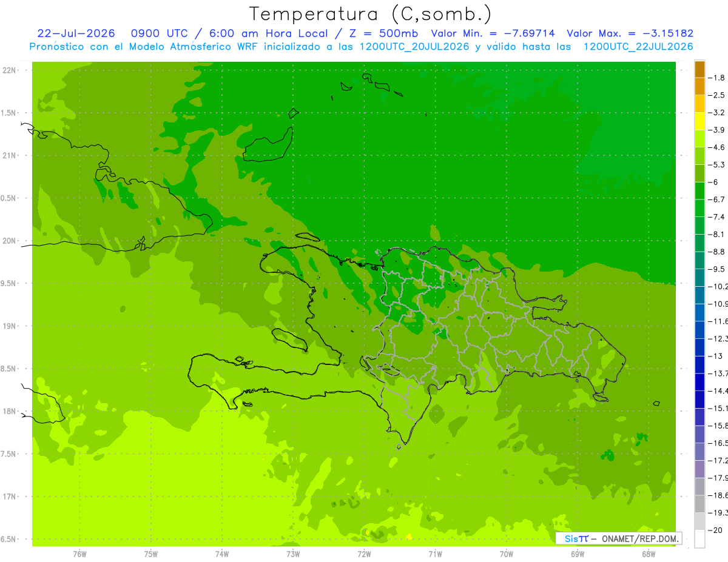Click the '71W' longitude label
Screen dimensions: 728x562
(435, 554)
